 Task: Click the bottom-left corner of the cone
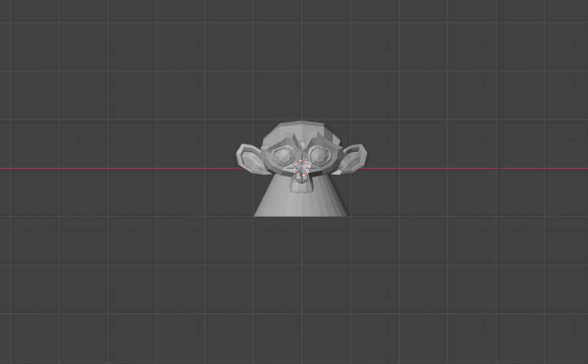click(x=255, y=215)
